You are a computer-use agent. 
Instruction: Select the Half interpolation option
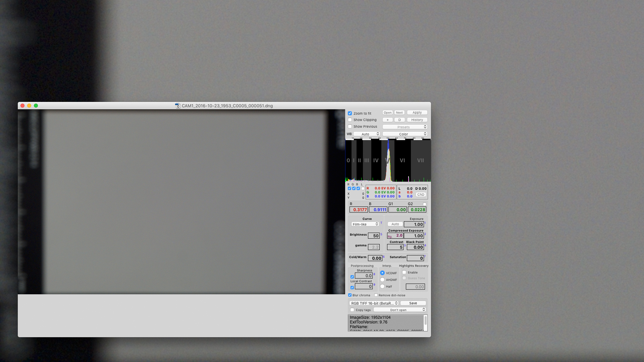[382, 286]
